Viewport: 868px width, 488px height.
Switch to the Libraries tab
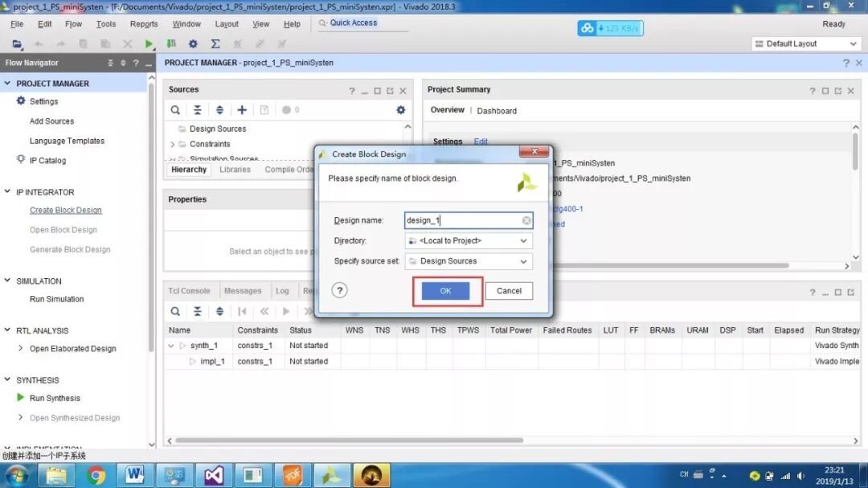coord(235,170)
